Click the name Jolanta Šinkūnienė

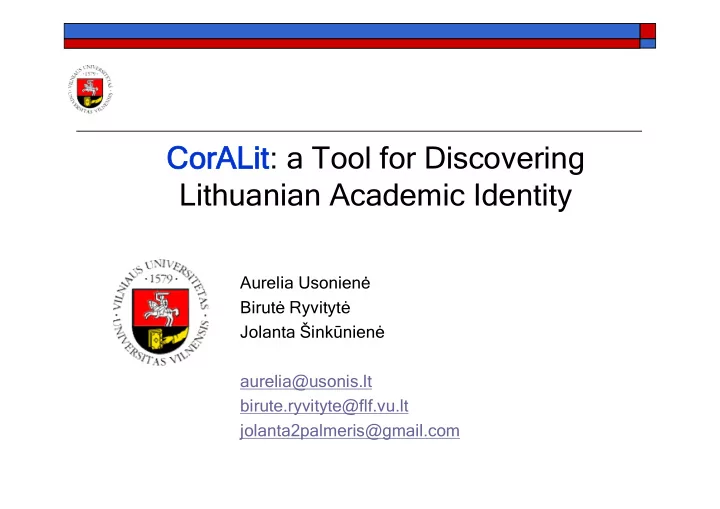[x=312, y=332]
